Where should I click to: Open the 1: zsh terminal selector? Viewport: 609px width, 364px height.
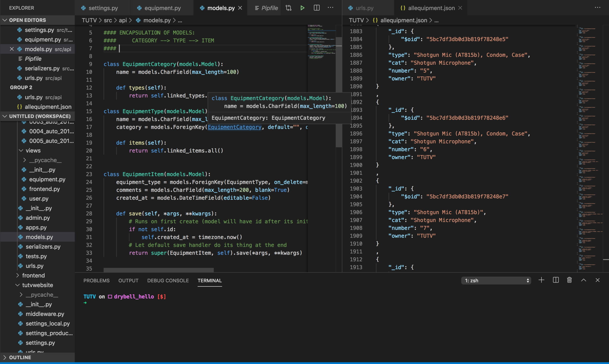point(496,280)
